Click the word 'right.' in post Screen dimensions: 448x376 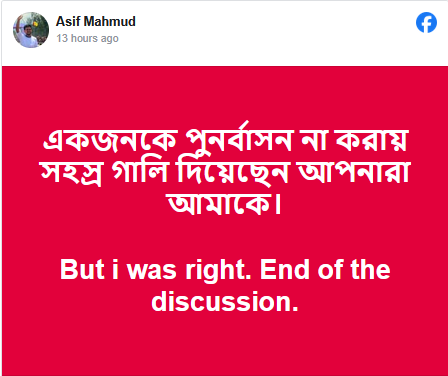[218, 271]
